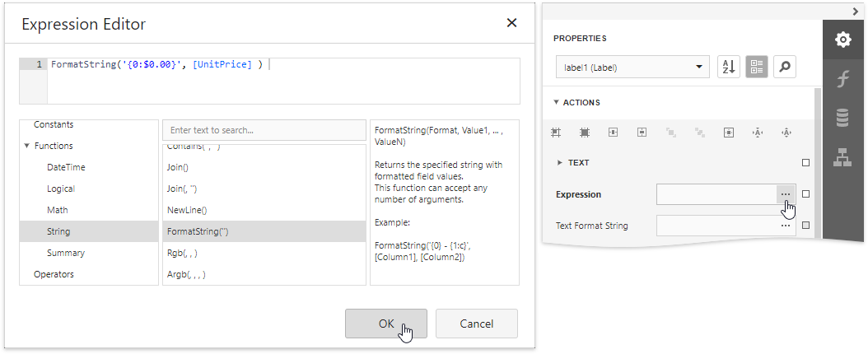Expand the TEXT property group
Screen dimensions: 868x354
click(x=561, y=163)
